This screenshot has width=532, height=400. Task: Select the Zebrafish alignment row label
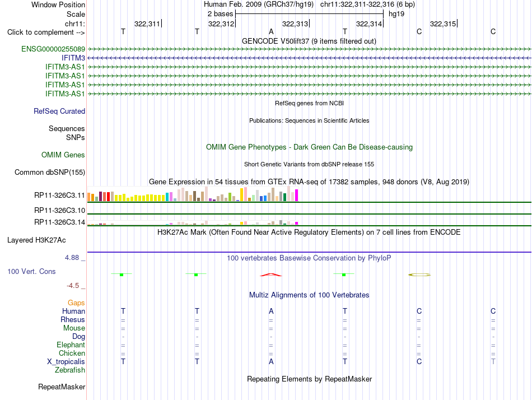tap(70, 370)
